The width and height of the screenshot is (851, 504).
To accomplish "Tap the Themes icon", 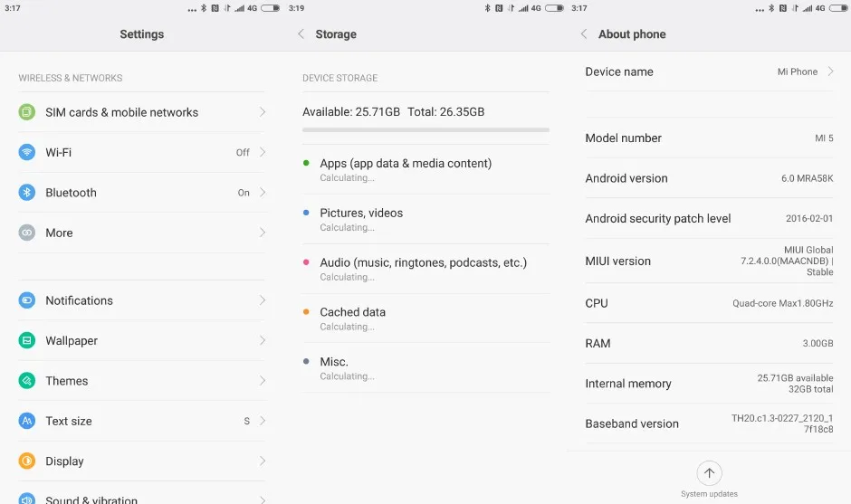I will [x=27, y=381].
